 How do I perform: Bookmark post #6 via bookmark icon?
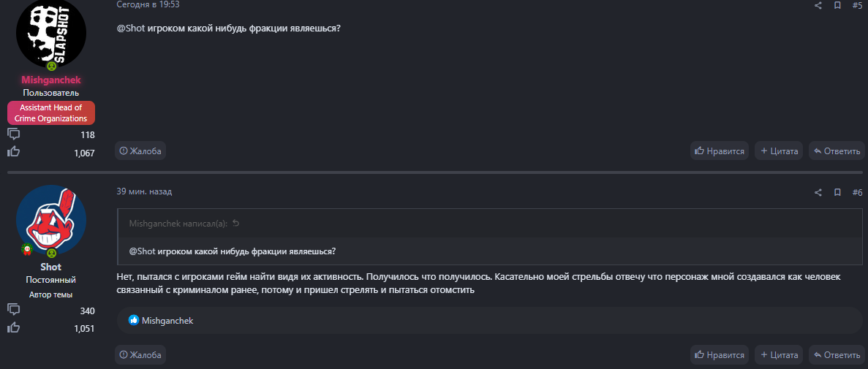tap(838, 192)
